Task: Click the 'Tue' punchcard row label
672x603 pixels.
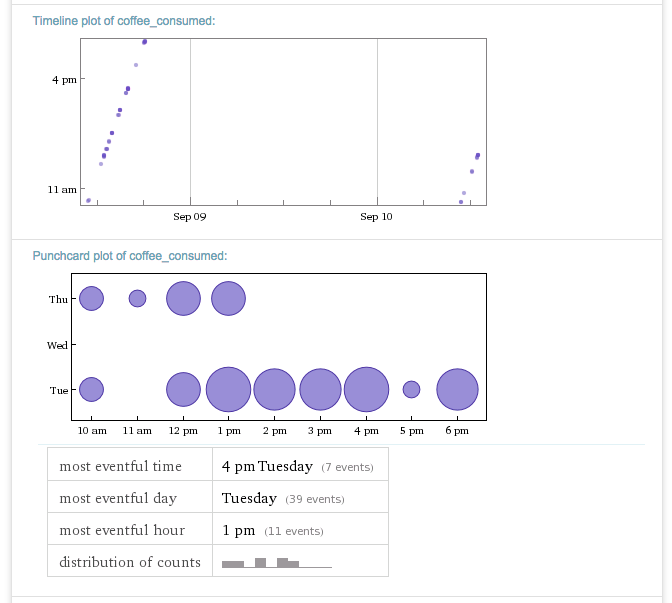Action: (59, 390)
